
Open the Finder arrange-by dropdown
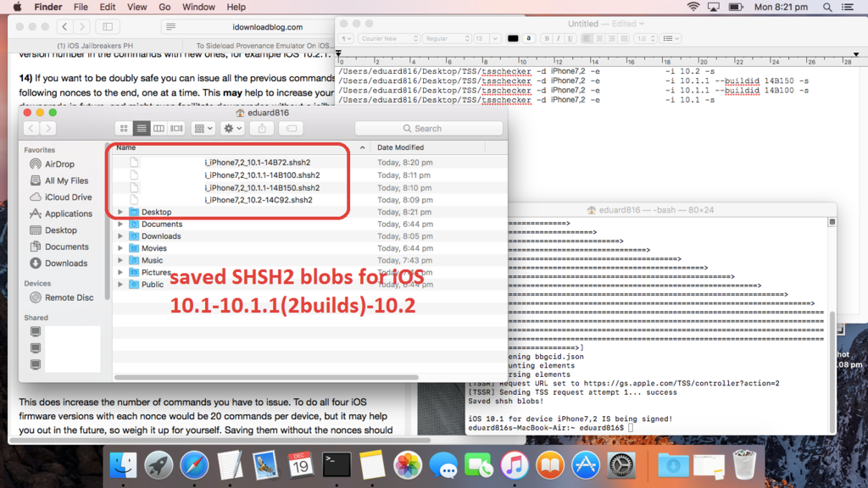203,129
